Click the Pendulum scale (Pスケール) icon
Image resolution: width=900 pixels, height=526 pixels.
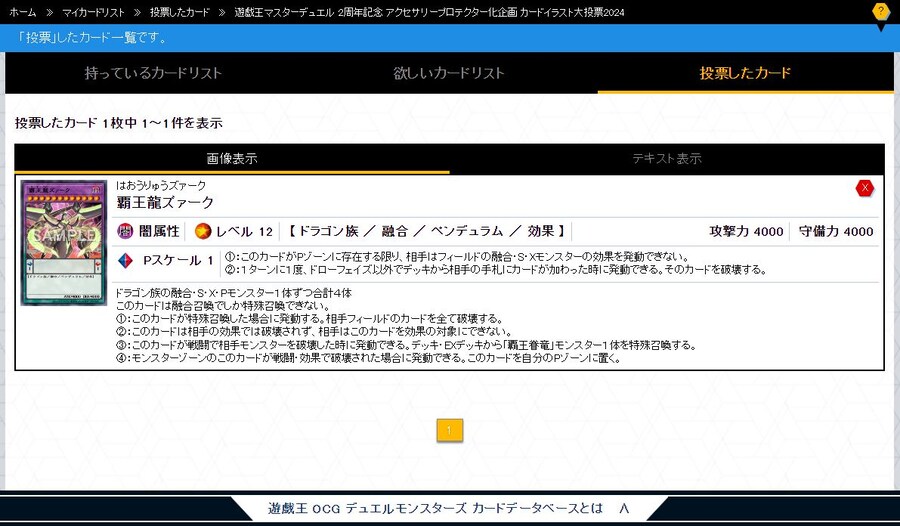125,260
